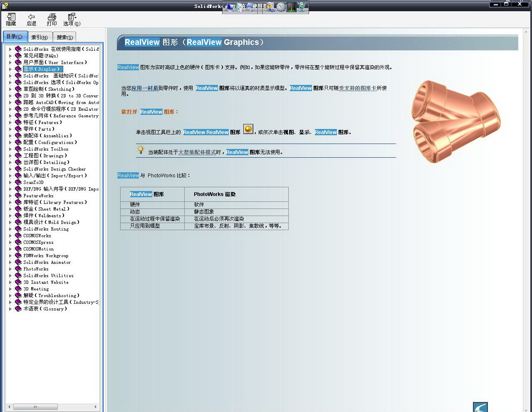Select SolidWorks 在线使用指南 in the tree

(x=61, y=49)
